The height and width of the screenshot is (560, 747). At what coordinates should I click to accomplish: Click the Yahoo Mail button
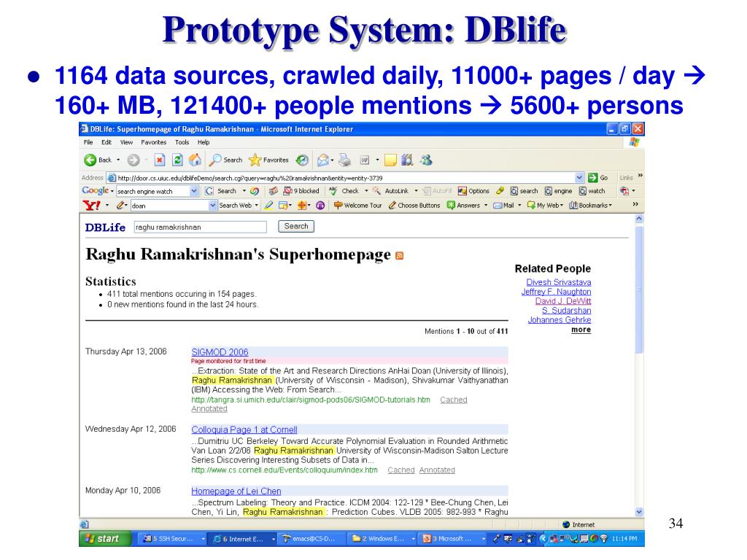coord(503,205)
